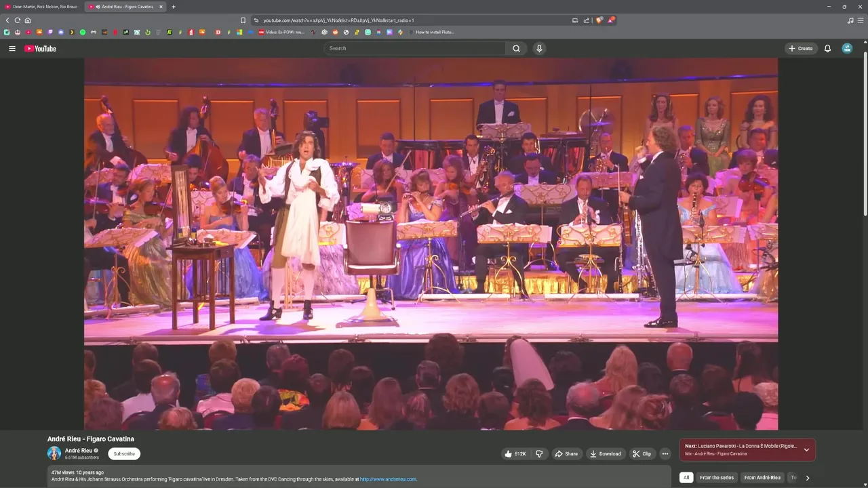Like the video with thumbs-up 512K
868x488 pixels.
515,453
